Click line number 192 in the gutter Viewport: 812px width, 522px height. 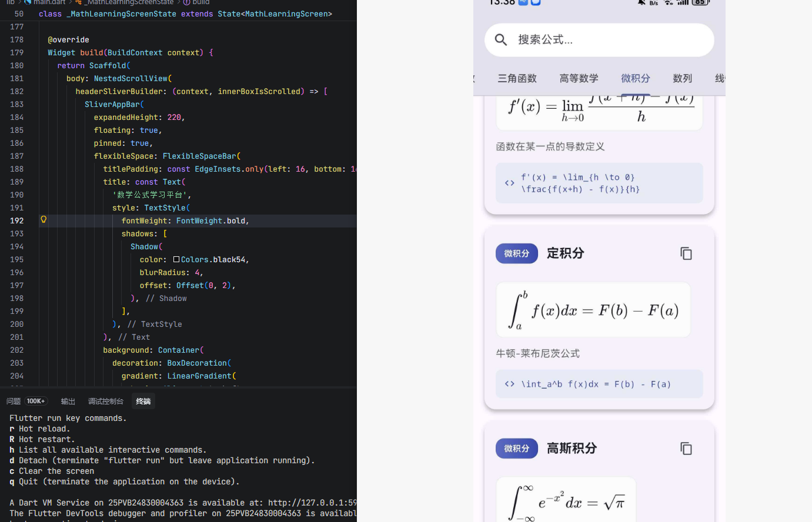tap(17, 221)
